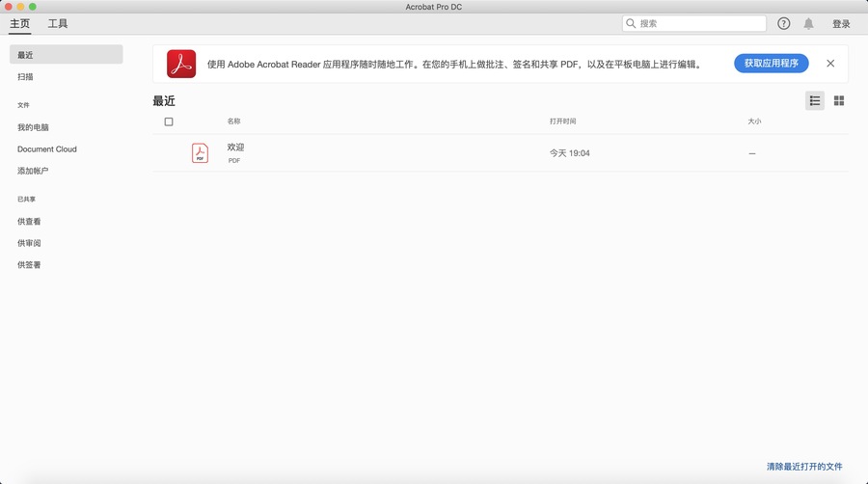Viewport: 868px width, 484px height.
Task: Click the Adobe Acrobat Reader app logo
Action: 181,64
